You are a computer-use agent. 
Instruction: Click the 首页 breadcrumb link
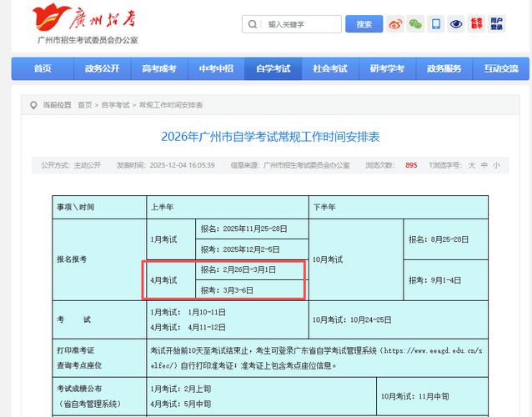85,105
